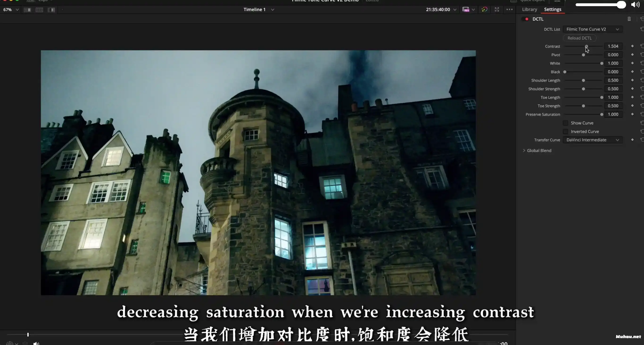
Task: Expand the Global Blend section
Action: 524,150
